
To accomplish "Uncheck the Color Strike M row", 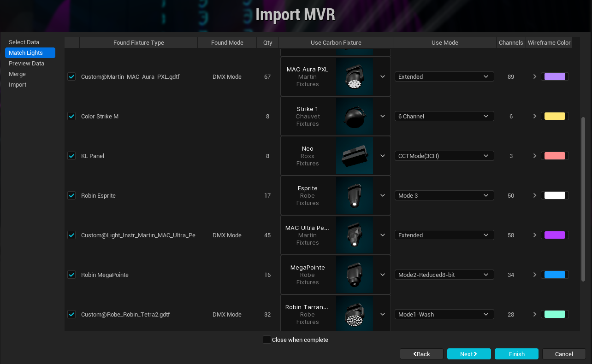I will point(71,116).
